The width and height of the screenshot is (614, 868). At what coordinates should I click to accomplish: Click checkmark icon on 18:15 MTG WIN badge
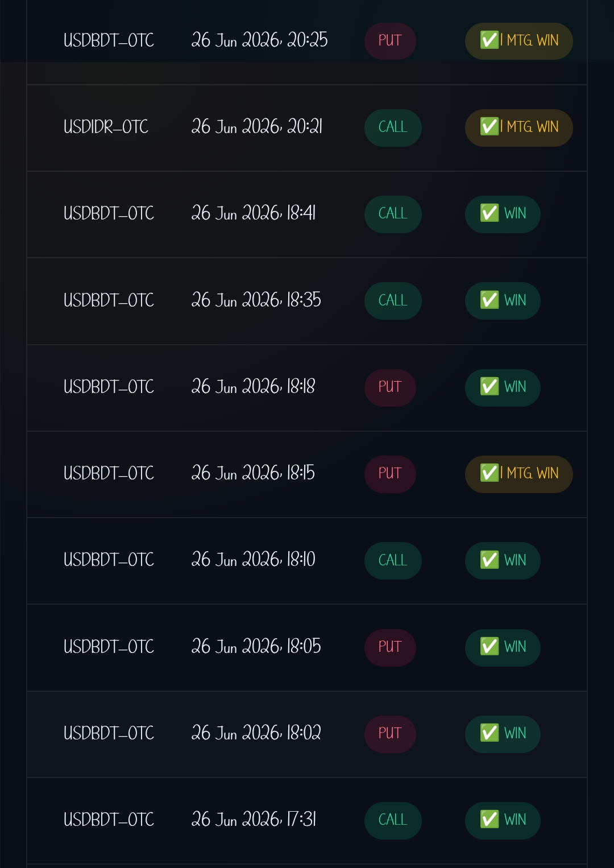coord(489,473)
